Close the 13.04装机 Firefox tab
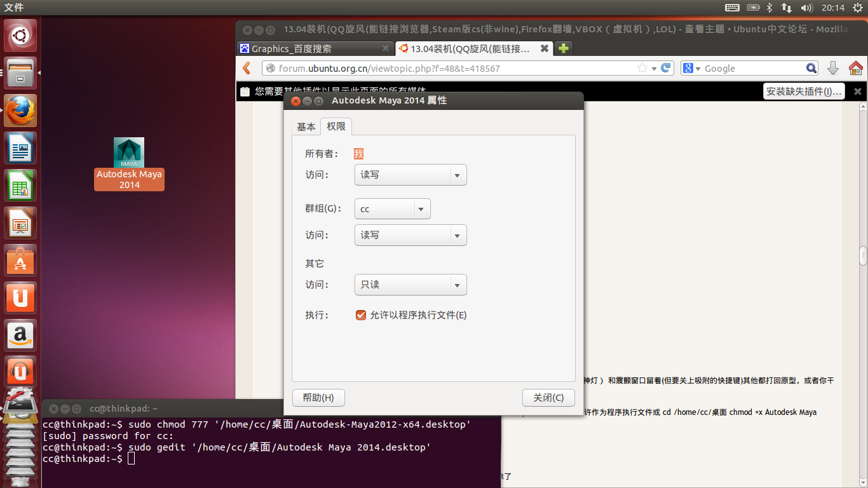 pyautogui.click(x=545, y=48)
